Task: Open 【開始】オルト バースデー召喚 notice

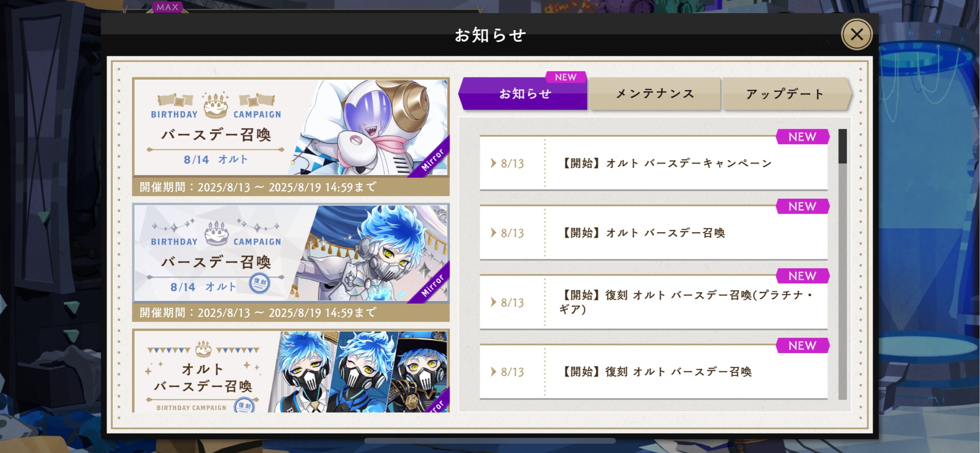Action: [653, 233]
